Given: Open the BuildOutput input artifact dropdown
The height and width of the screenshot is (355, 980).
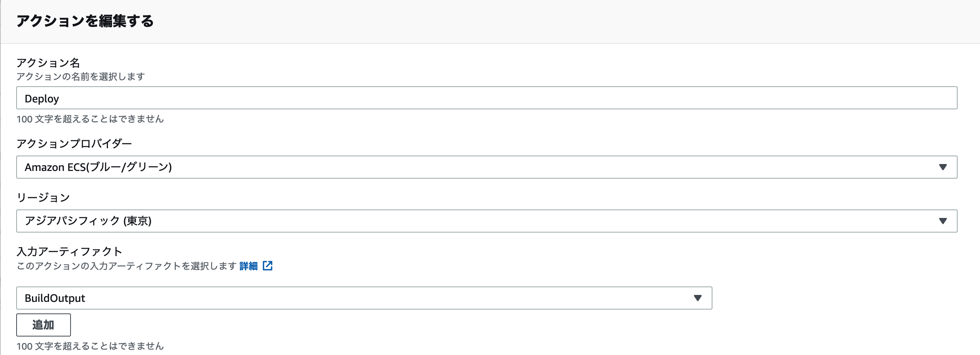Looking at the screenshot, I should [364, 298].
